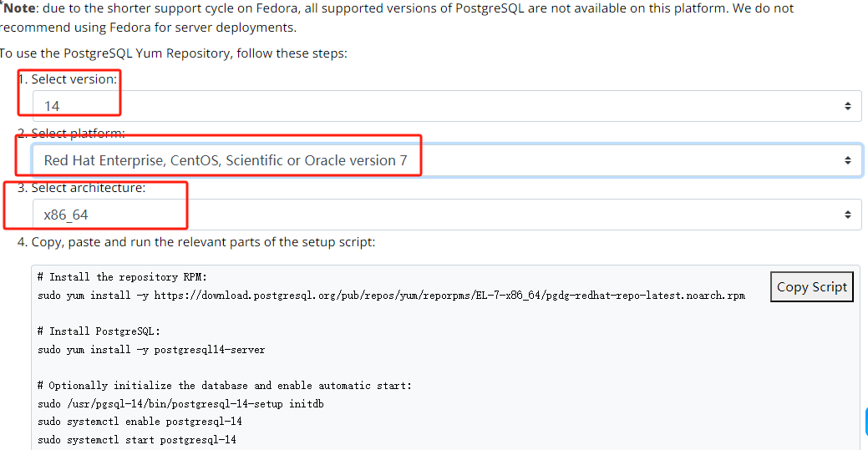Viewport: 868px width, 450px height.
Task: Click the 'Select architecture:' label
Action: click(x=88, y=188)
